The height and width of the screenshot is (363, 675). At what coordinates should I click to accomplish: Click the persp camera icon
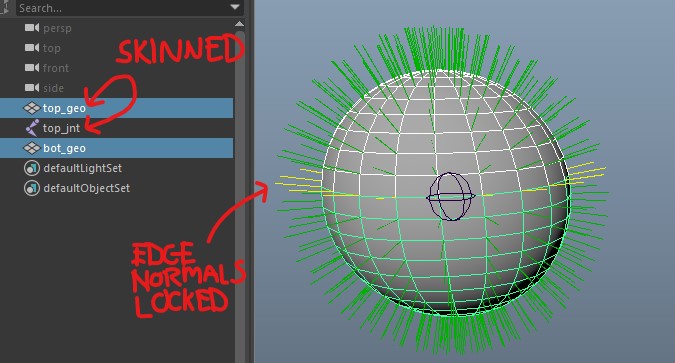tap(32, 28)
